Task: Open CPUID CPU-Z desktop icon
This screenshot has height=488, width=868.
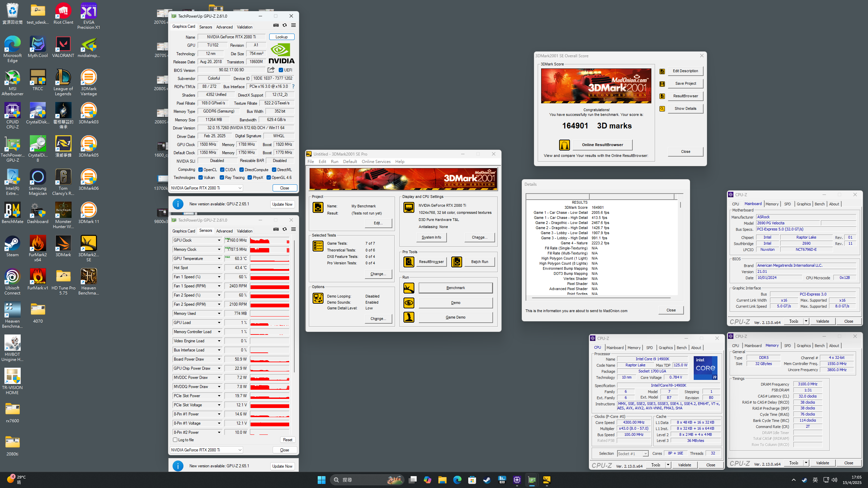Action: (x=13, y=116)
